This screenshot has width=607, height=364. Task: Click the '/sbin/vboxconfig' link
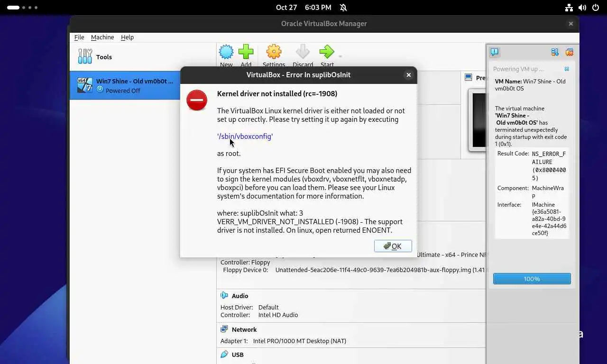(245, 136)
